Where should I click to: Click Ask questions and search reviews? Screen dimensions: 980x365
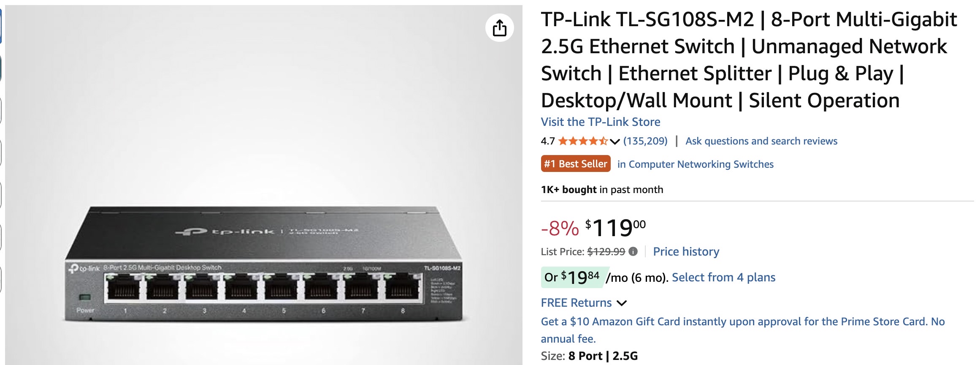pyautogui.click(x=761, y=141)
